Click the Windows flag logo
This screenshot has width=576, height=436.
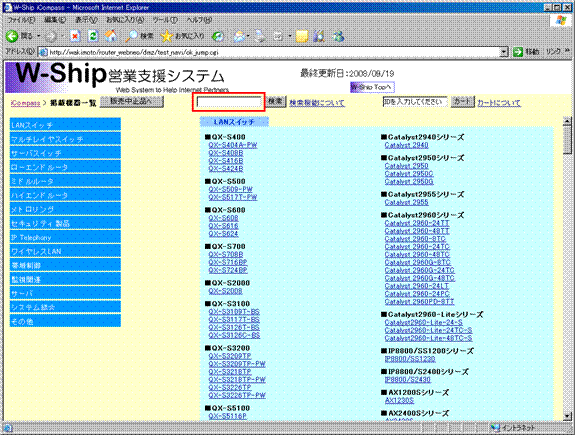click(x=561, y=20)
